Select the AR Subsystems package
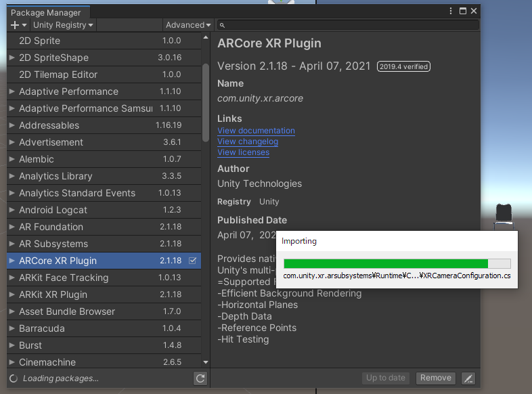 click(x=104, y=244)
